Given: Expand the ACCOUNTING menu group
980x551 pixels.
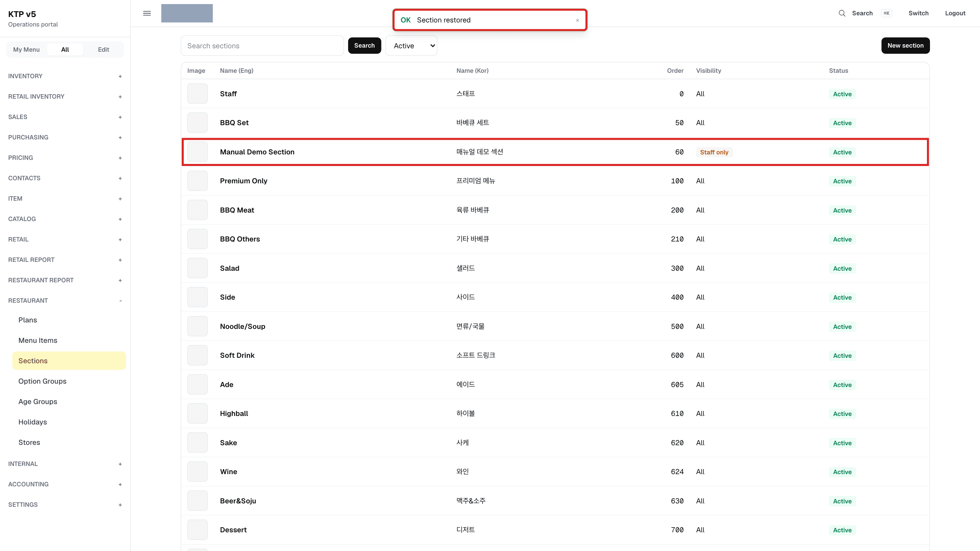Looking at the screenshot, I should tap(65, 484).
